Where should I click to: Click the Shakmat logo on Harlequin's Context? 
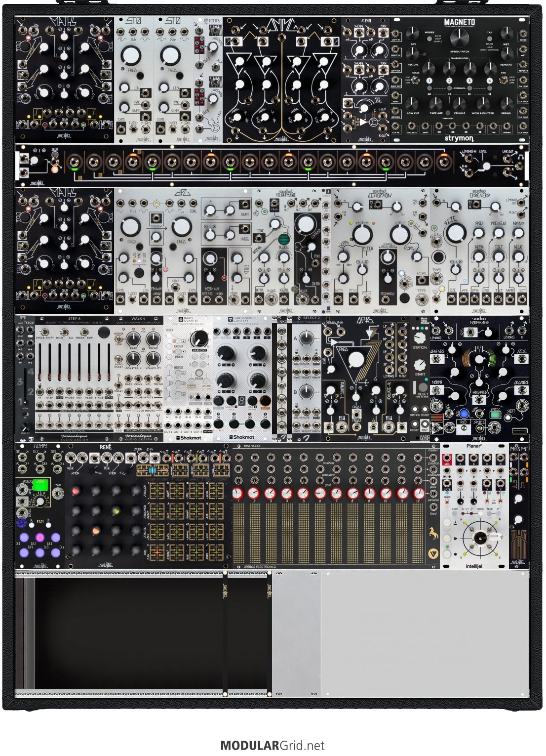pyautogui.click(x=242, y=437)
